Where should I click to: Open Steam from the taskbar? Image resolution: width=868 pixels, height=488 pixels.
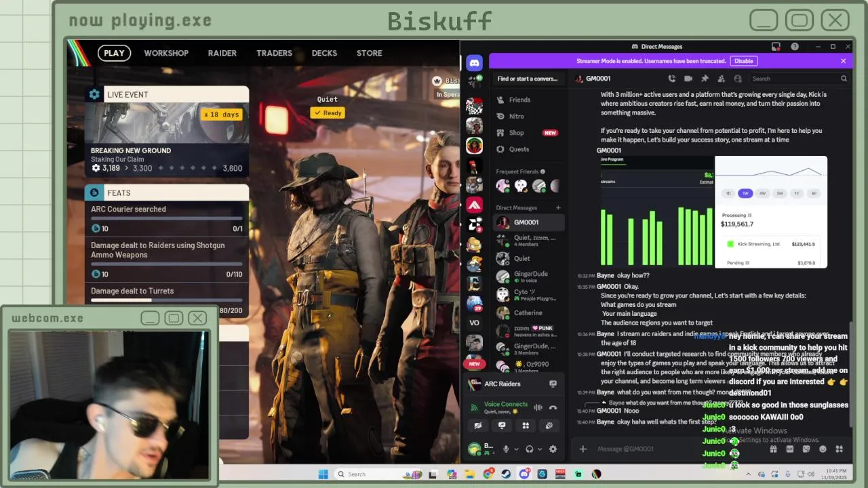pyautogui.click(x=506, y=474)
